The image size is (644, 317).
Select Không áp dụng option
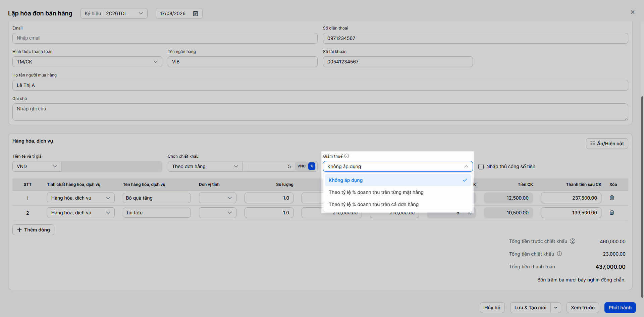(x=398, y=180)
